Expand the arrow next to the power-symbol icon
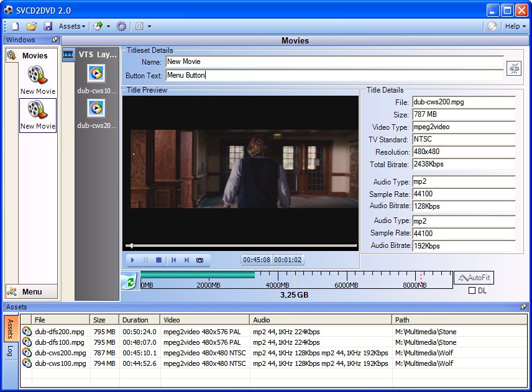The image size is (532, 392). (149, 26)
